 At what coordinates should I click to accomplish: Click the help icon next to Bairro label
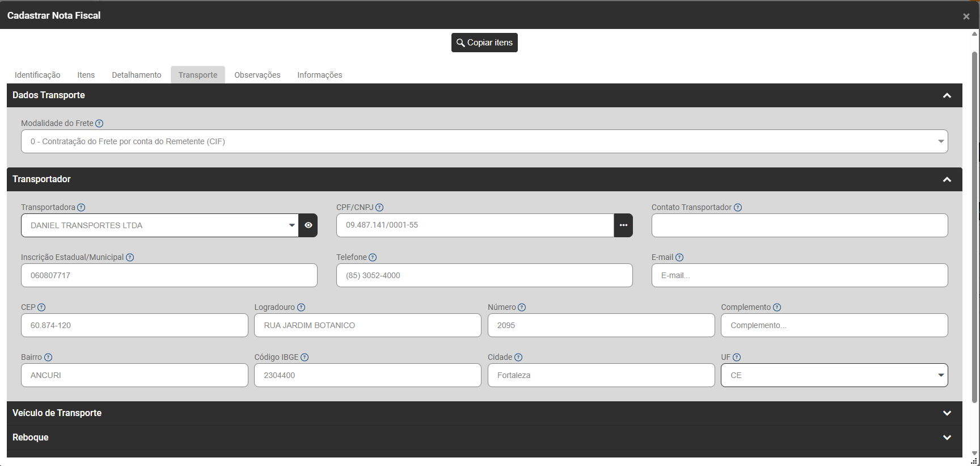(48, 357)
